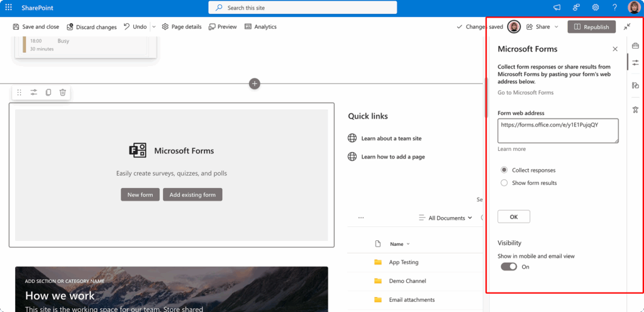
Task: Duplicate the Microsoft Forms web part
Action: point(48,92)
